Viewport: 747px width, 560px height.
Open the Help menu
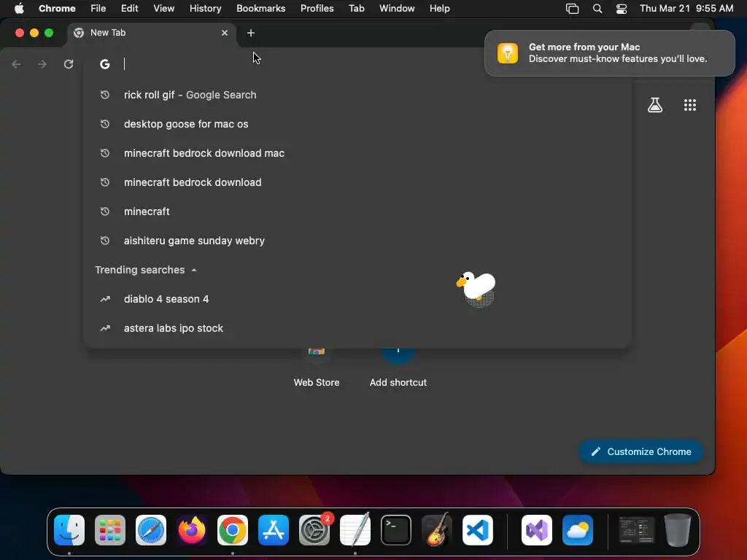pos(439,9)
